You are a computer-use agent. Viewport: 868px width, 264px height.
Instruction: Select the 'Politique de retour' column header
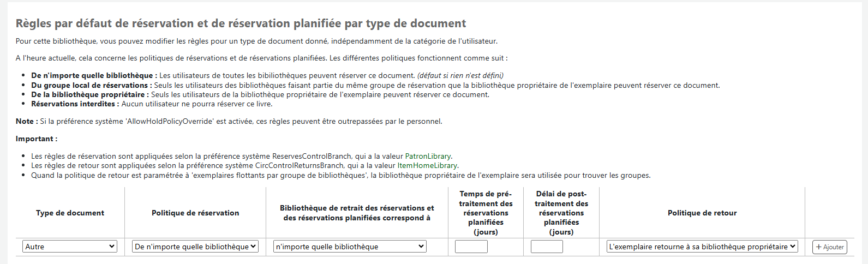point(702,213)
